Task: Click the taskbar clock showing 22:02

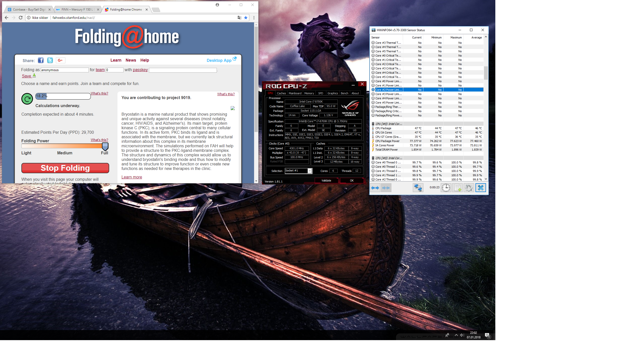Action: point(473,335)
